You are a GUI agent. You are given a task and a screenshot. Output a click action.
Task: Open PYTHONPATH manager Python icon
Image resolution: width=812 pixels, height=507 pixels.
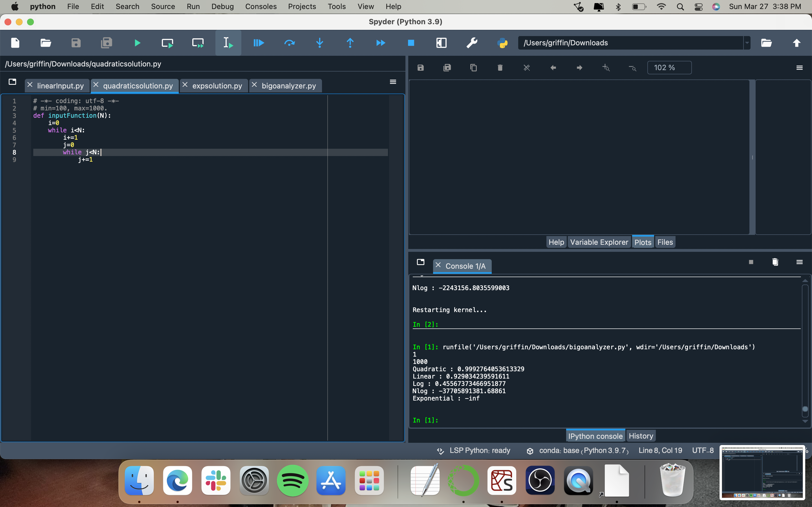502,43
